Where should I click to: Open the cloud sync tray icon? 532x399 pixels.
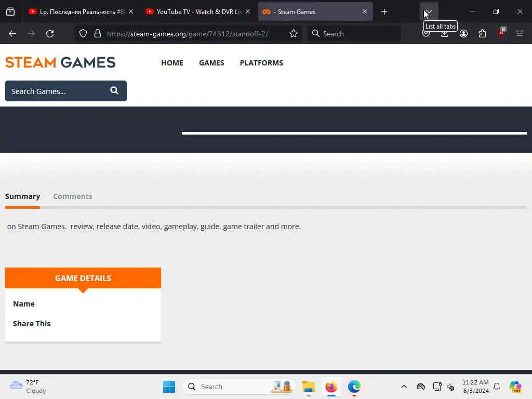pos(421,387)
